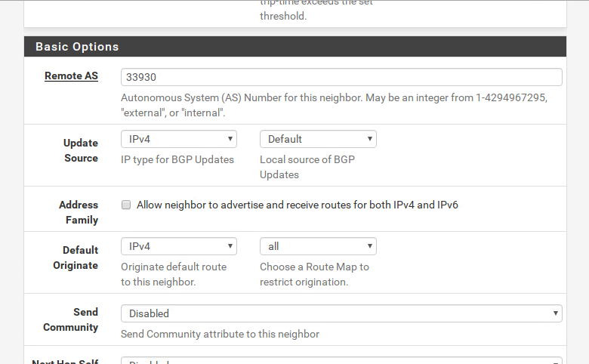Image resolution: width=589 pixels, height=364 pixels.
Task: Click the 'Send Community attribute to this neighbor' text
Action: pyautogui.click(x=220, y=334)
